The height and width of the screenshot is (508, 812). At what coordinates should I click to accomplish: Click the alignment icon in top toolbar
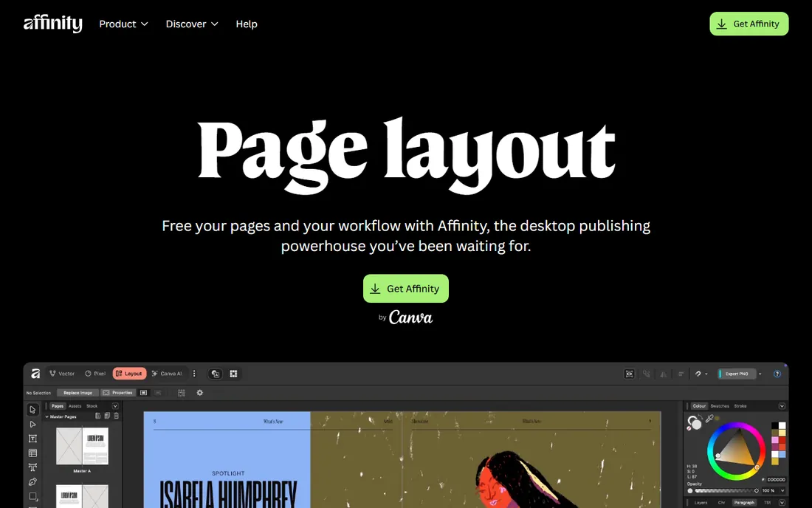pos(681,374)
